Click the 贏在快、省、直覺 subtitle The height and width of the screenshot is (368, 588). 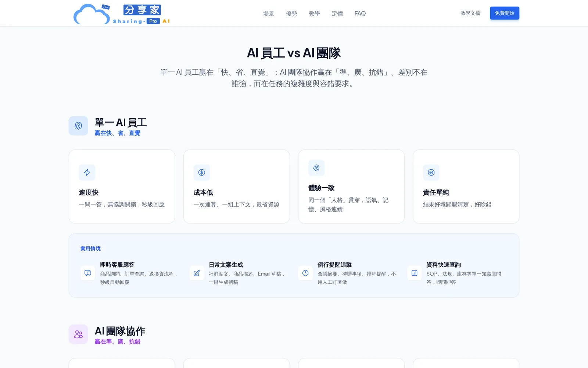[x=118, y=133]
